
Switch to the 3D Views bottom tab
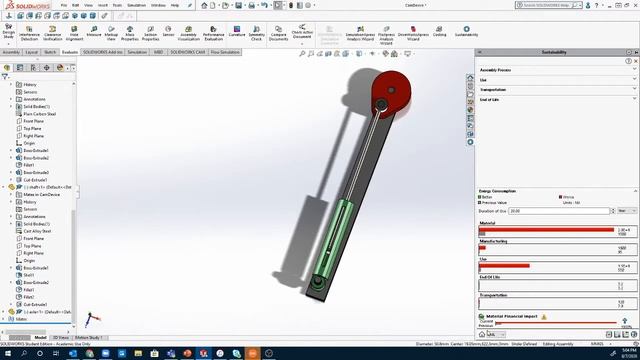click(61, 338)
